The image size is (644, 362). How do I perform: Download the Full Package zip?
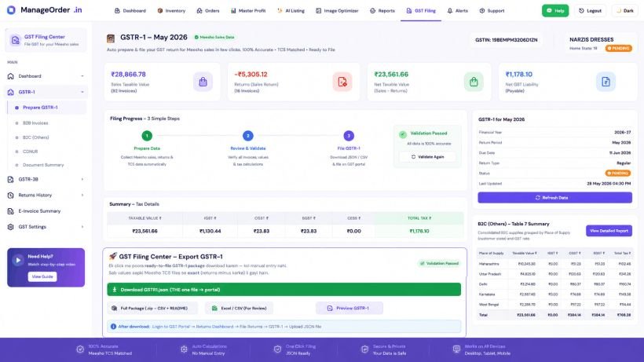point(153,309)
